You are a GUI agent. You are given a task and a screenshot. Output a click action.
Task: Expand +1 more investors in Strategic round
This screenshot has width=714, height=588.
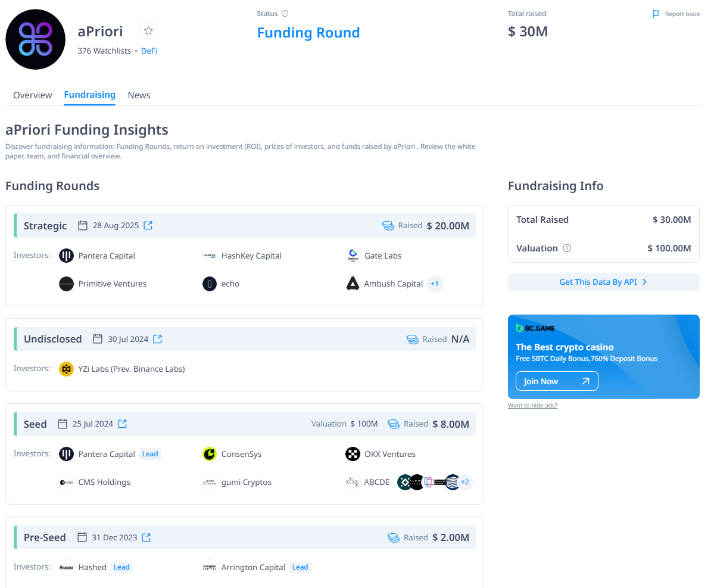pos(435,284)
